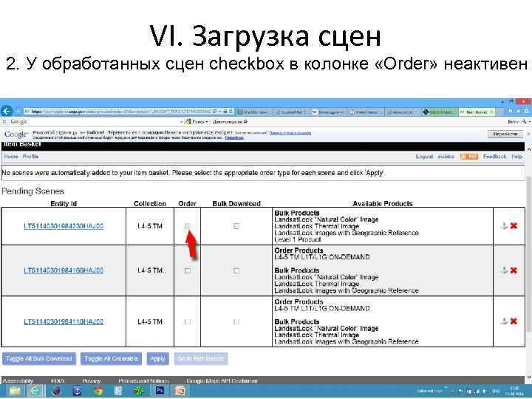Viewport: 532px width, 399px height.
Task: Open the Home link in the page menu
Action: point(11,157)
